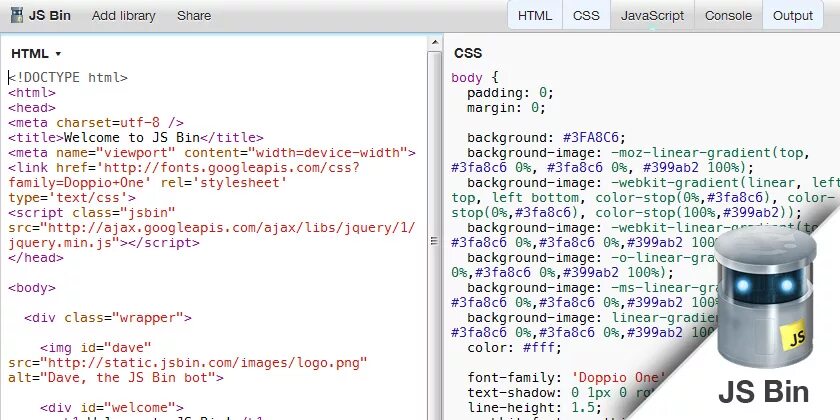840x420 pixels.
Task: Click the "type='text/css'>" line
Action: tap(72, 198)
